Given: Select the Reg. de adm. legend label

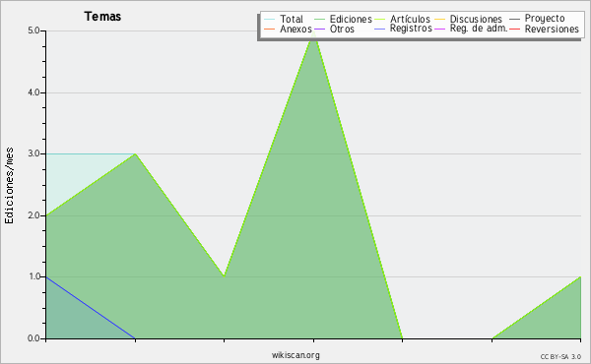Looking at the screenshot, I should pyautogui.click(x=479, y=29).
